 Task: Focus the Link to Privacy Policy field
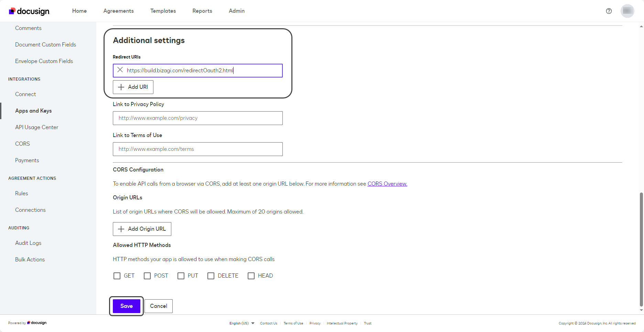198,118
